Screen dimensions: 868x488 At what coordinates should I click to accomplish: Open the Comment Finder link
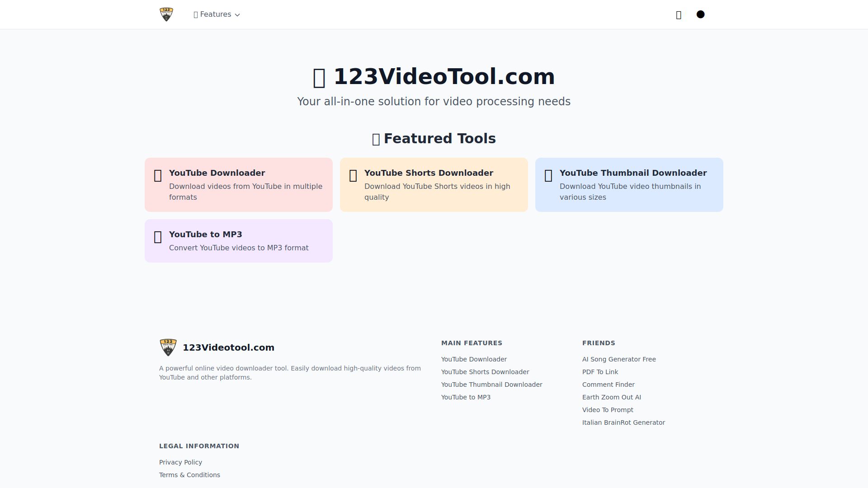coord(608,385)
